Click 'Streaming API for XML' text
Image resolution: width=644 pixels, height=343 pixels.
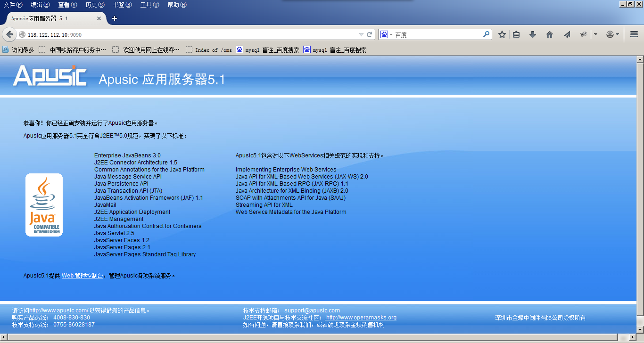click(264, 205)
